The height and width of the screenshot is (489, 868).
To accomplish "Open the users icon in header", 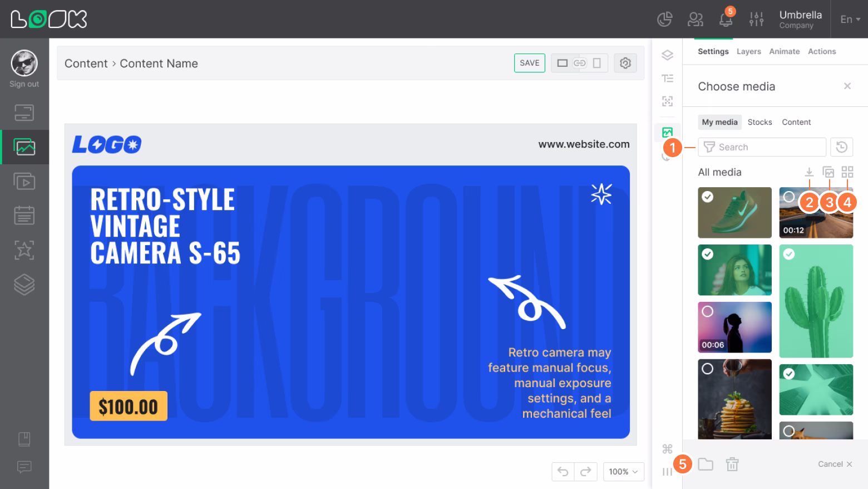I will tap(696, 19).
